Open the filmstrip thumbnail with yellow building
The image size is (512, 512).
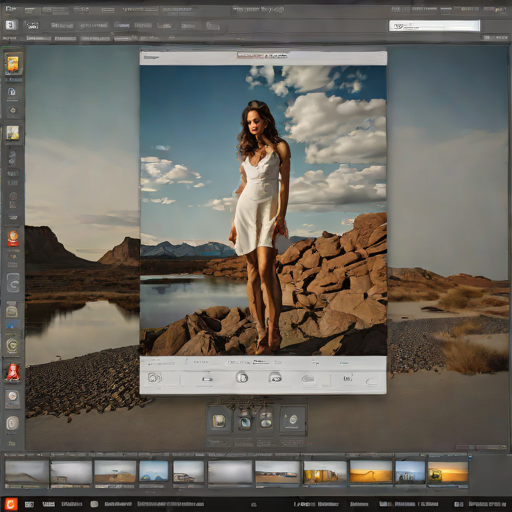(325, 472)
